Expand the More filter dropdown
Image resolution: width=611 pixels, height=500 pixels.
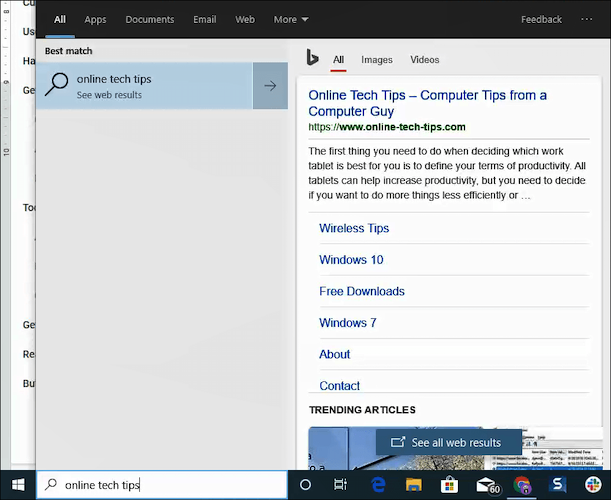(290, 19)
